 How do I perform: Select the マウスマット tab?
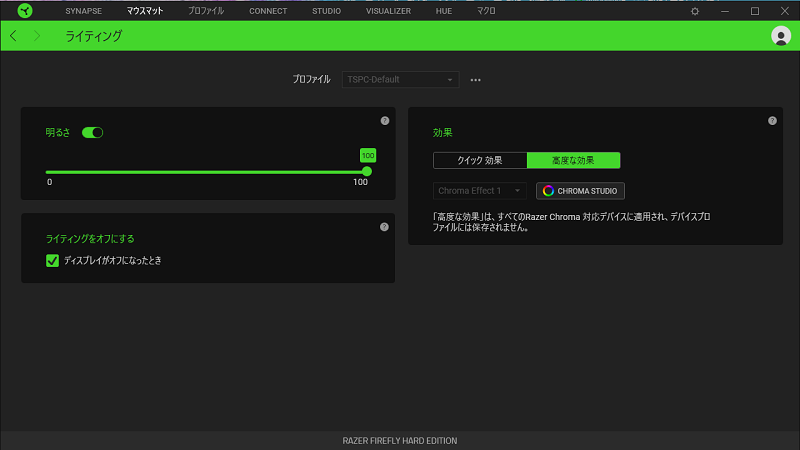pyautogui.click(x=145, y=11)
